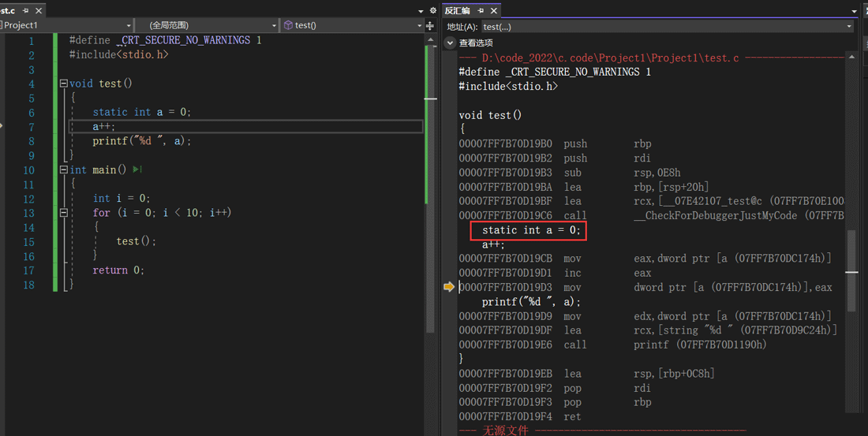Click line number 13 in the source editor
868x436 pixels.
point(28,213)
